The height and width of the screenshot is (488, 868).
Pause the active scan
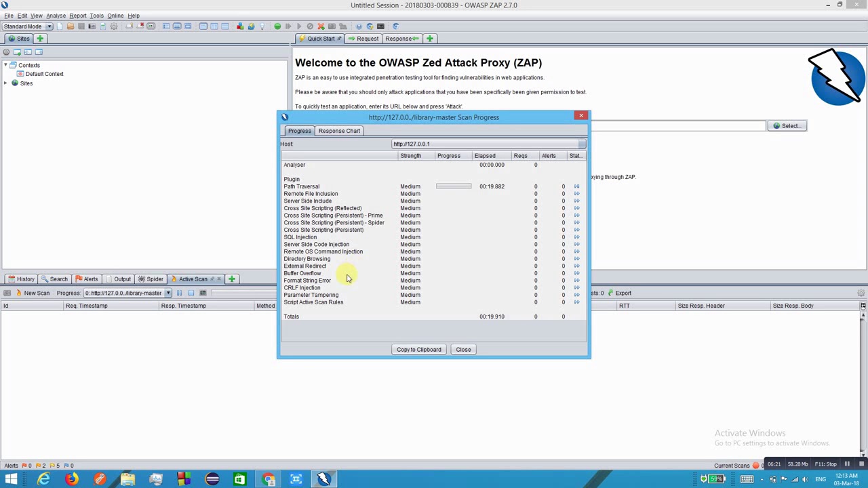pyautogui.click(x=179, y=293)
